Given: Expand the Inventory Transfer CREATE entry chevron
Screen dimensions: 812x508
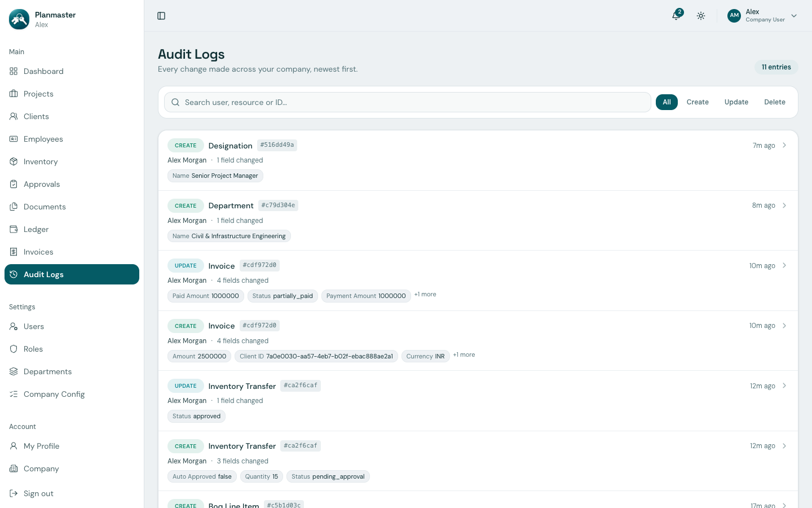Looking at the screenshot, I should pos(784,446).
